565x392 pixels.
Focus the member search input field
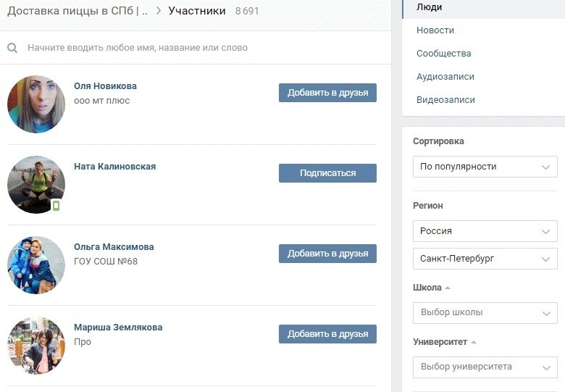pos(196,48)
